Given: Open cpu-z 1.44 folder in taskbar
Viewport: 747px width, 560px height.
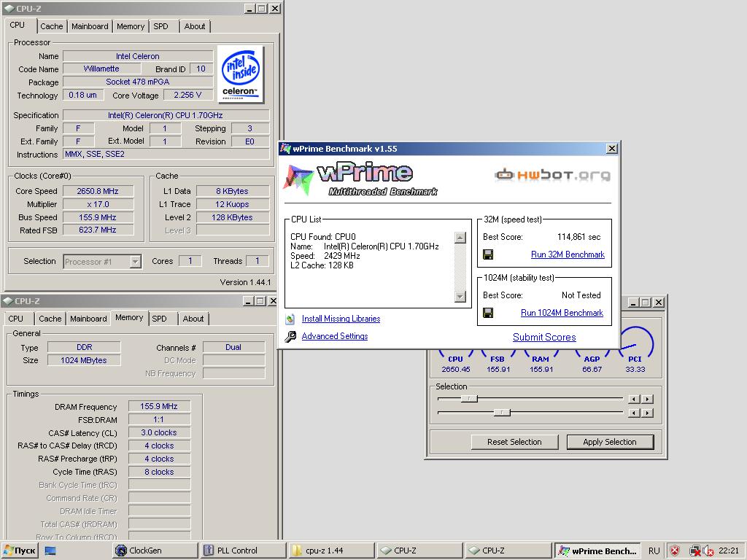Looking at the screenshot, I should (332, 551).
